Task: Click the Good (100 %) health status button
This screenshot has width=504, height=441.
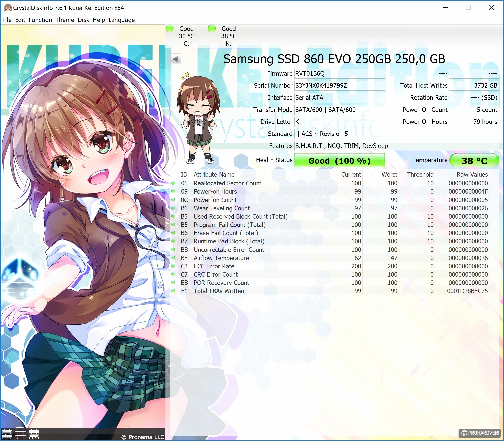Action: click(339, 160)
